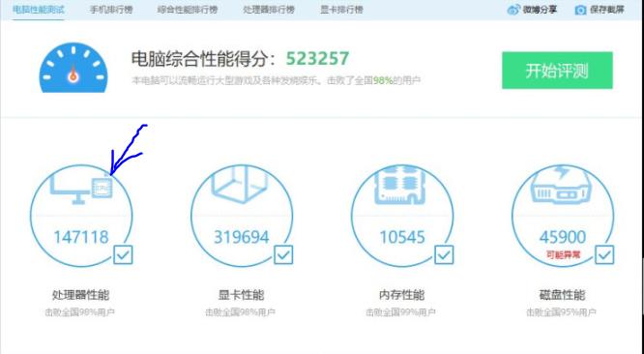Viewport: 644px width, 354px height.
Task: Click the red 可能异常 warning
Action: (563, 255)
